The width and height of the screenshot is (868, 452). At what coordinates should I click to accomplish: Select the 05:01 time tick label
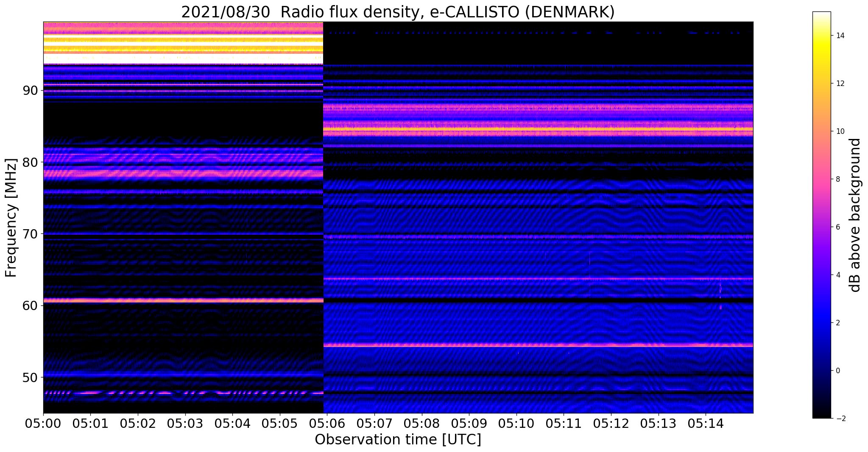tap(90, 423)
